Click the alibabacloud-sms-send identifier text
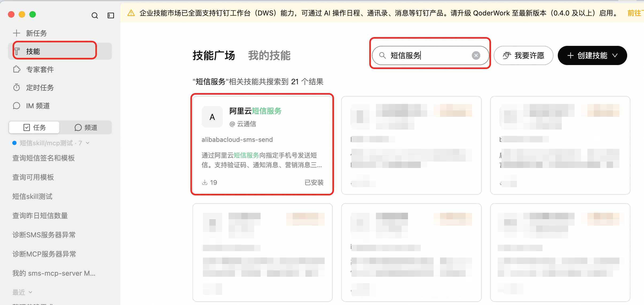The height and width of the screenshot is (305, 644). 237,139
